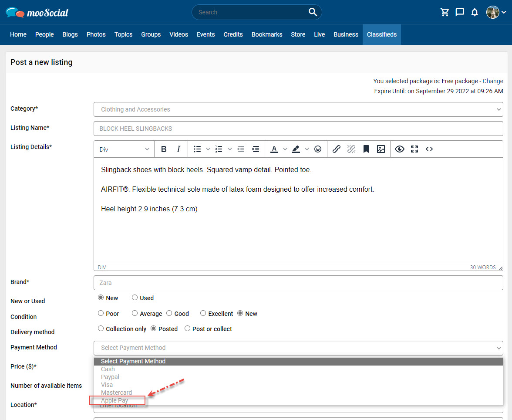Open the emoticons picker
This screenshot has width=512, height=420.
point(318,149)
